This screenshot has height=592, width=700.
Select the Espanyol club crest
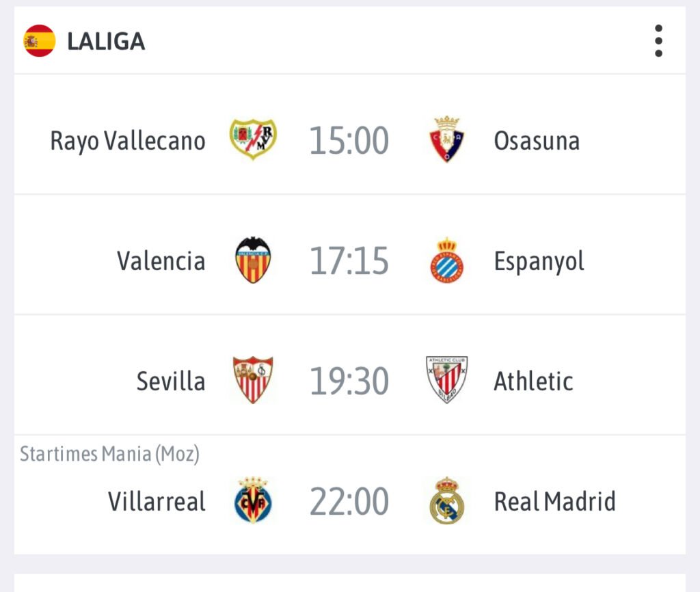click(x=447, y=260)
